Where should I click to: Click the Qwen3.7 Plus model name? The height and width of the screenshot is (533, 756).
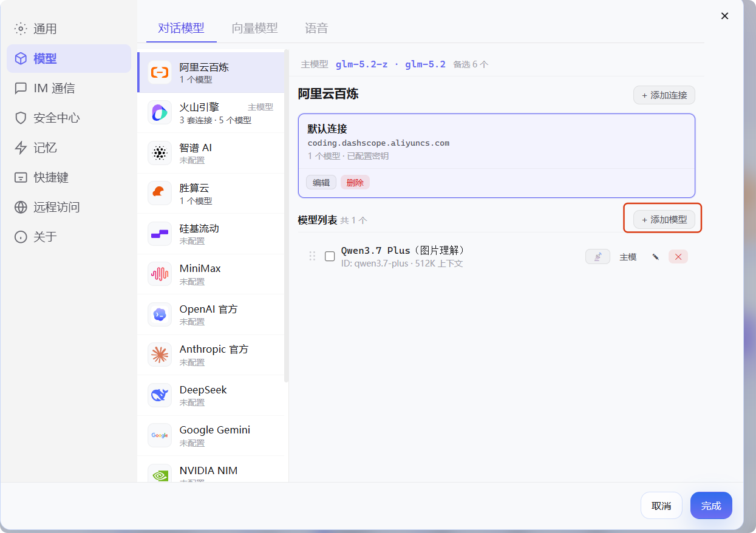point(403,251)
